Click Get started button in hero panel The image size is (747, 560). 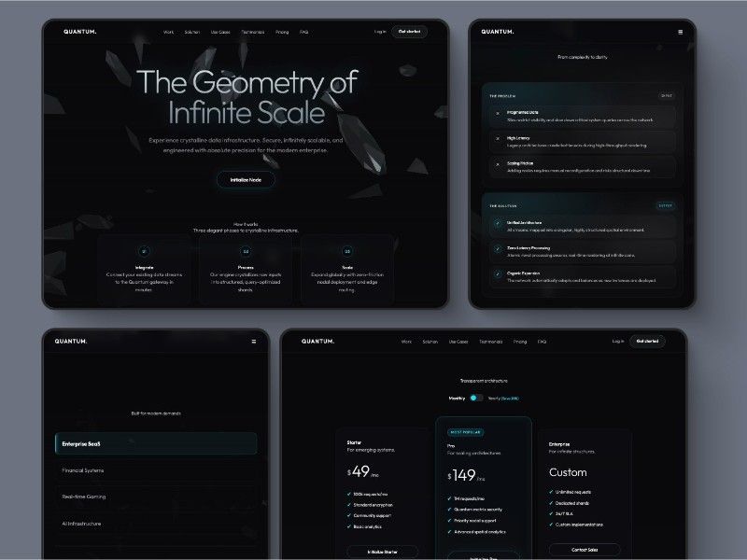[409, 32]
